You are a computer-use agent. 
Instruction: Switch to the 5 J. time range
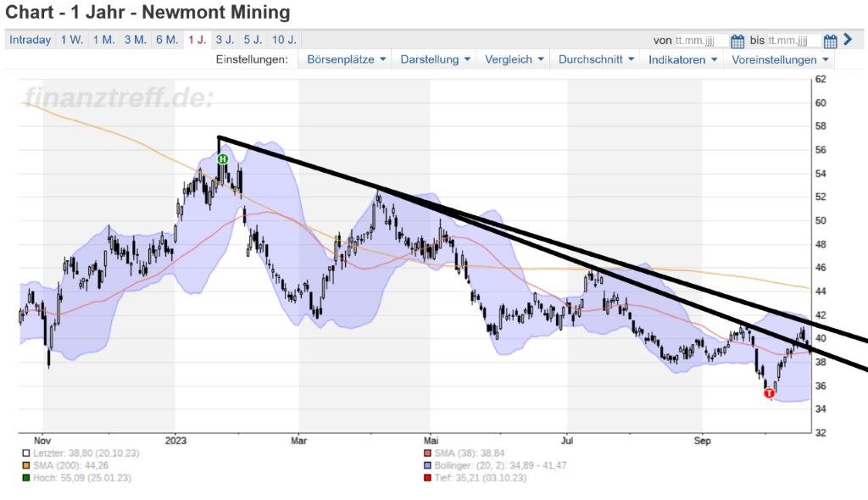(x=253, y=40)
